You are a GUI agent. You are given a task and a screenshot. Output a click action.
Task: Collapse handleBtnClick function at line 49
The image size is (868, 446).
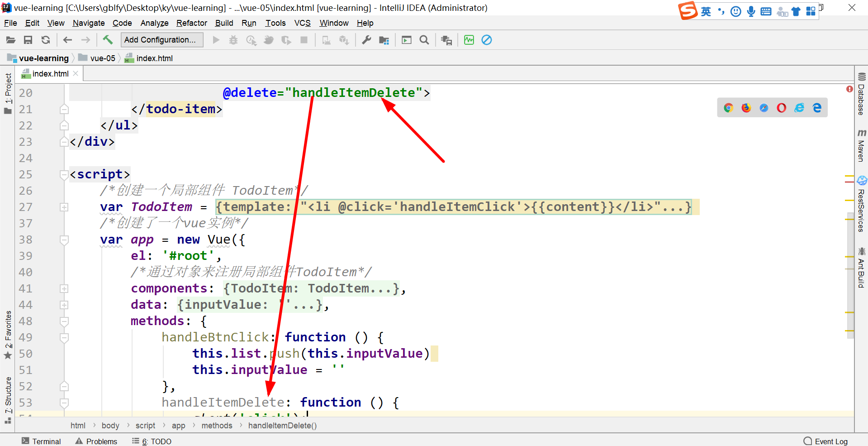click(x=64, y=337)
